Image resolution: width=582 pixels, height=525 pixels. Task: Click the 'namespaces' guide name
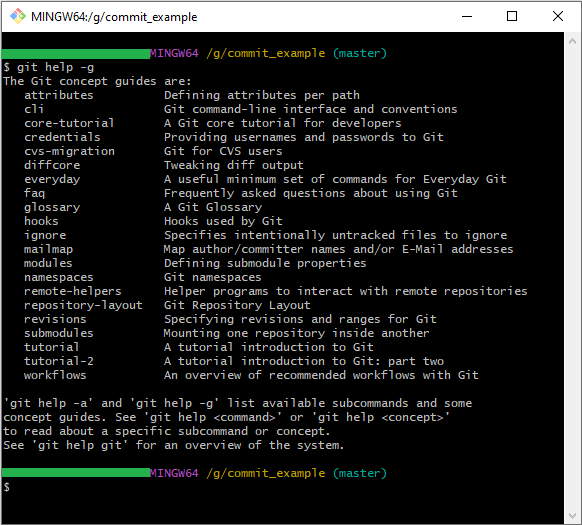(x=59, y=277)
